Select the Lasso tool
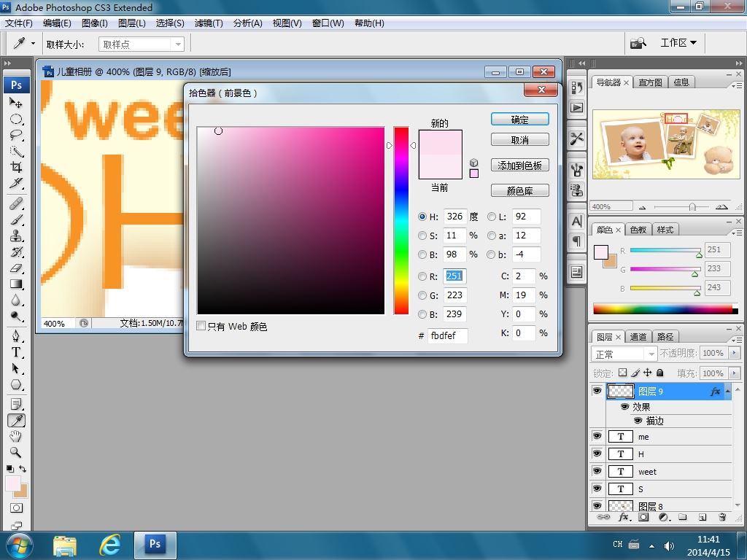Screen dimensions: 747x560 [16, 135]
